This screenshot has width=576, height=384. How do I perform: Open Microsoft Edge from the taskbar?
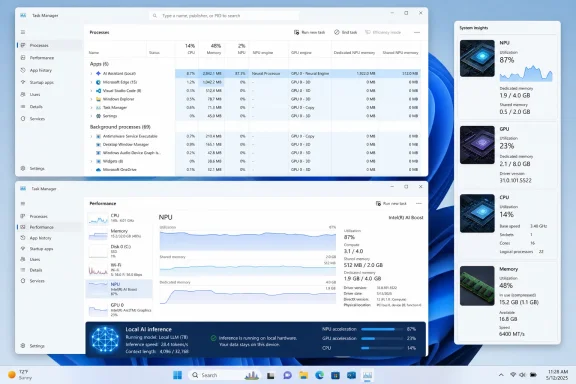(x=319, y=375)
